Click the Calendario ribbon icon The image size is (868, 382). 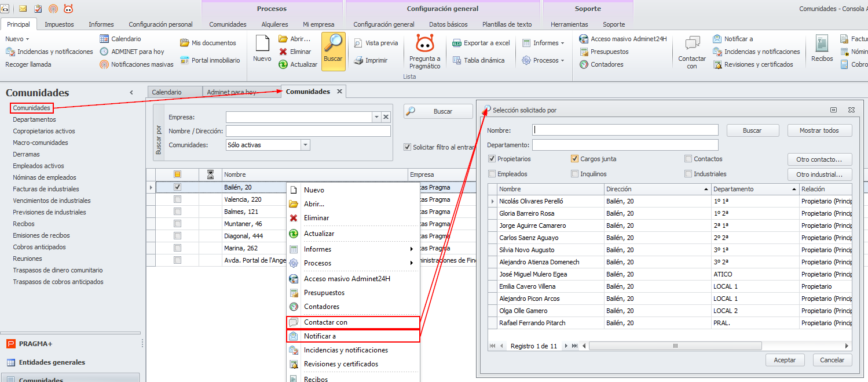(104, 39)
